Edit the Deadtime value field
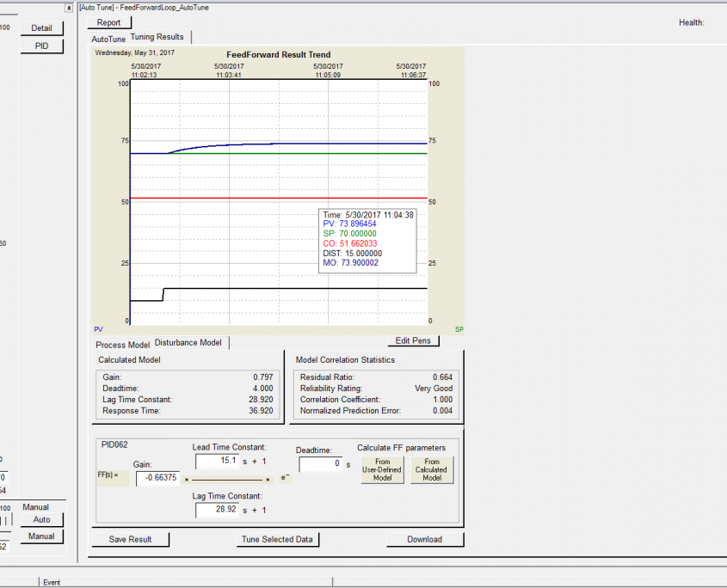 pos(318,463)
